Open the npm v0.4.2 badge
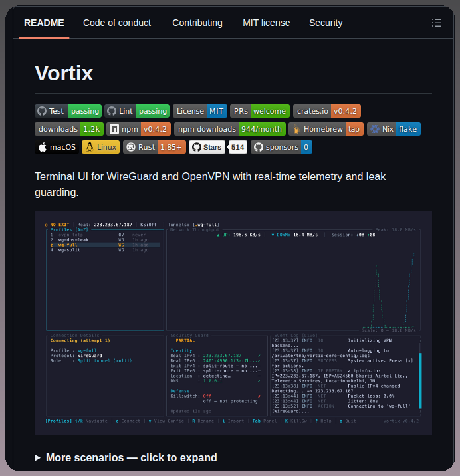The image size is (460, 476). point(138,129)
